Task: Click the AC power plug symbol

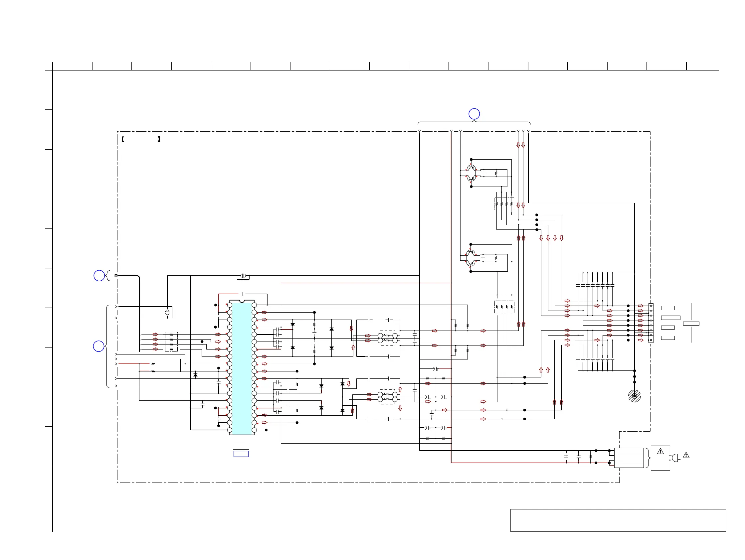Action: tap(675, 458)
